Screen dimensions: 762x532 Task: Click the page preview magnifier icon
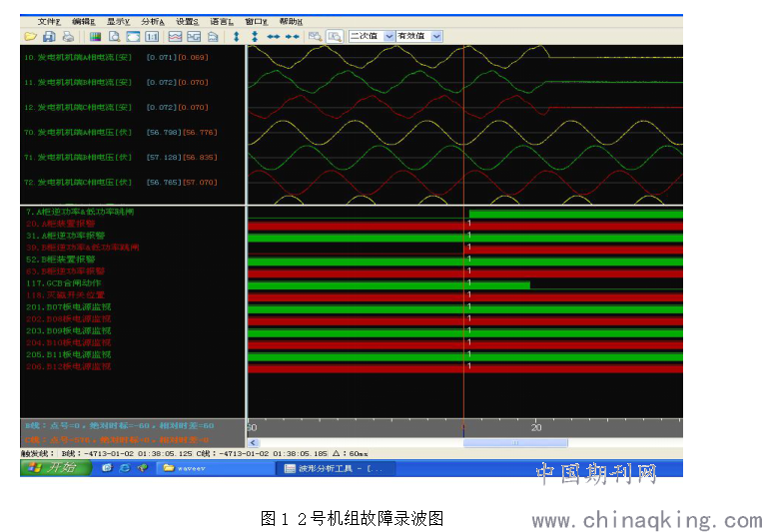pos(114,37)
